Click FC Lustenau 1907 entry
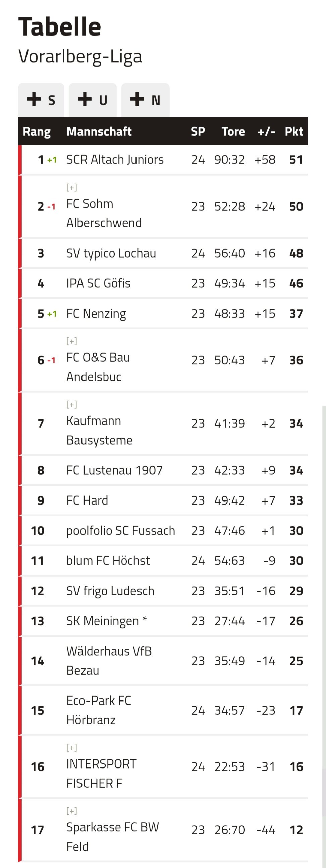 114,470
